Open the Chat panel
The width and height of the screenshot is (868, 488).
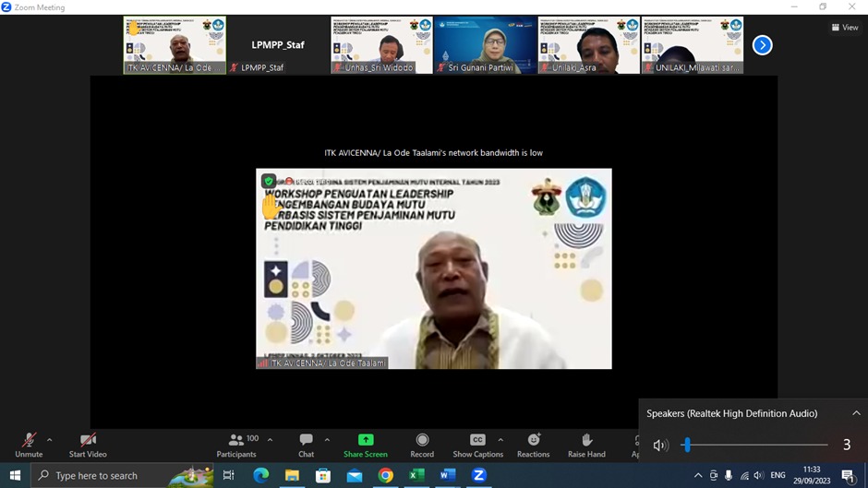pos(306,441)
